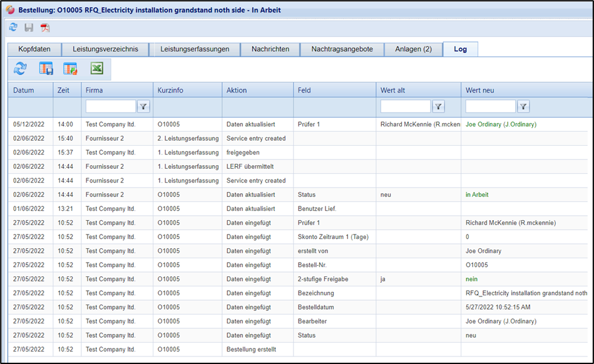Open the Nachtragsangebote tab
The width and height of the screenshot is (594, 364).
342,49
